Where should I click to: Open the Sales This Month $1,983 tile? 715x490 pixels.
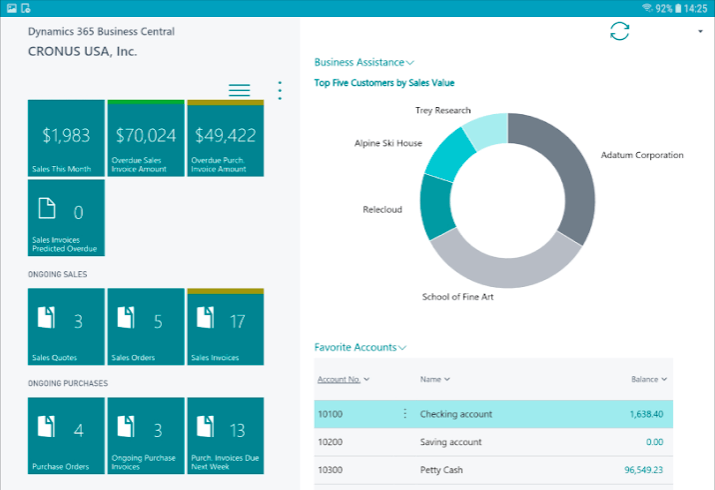click(66, 138)
